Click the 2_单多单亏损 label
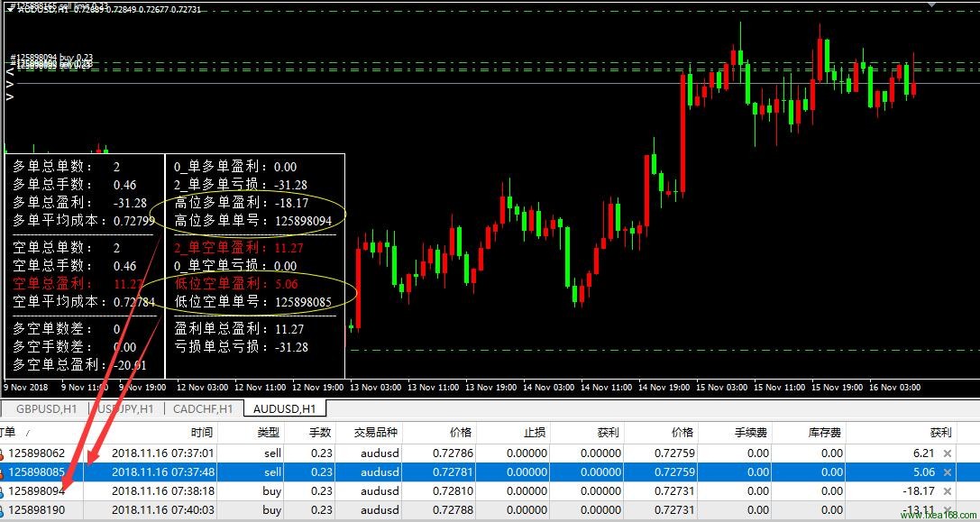 point(221,185)
